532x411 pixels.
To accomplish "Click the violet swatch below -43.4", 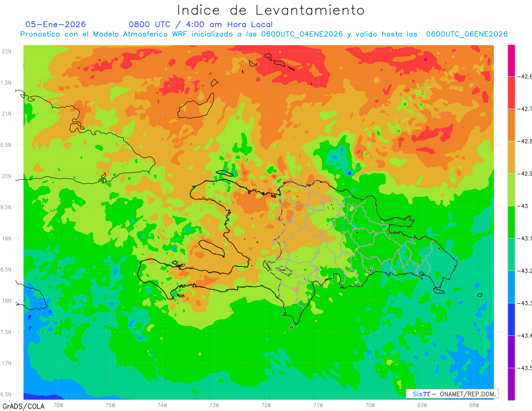I will 511,352.
